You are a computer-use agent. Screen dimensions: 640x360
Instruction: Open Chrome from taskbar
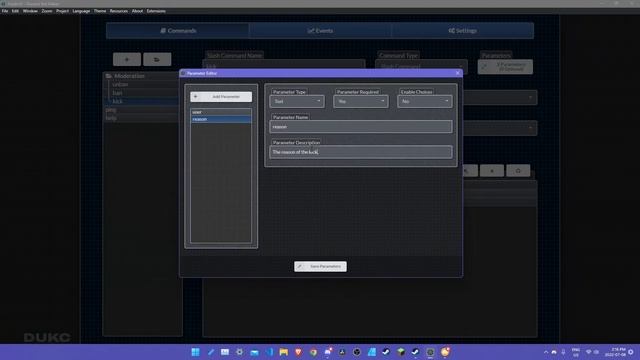point(313,352)
